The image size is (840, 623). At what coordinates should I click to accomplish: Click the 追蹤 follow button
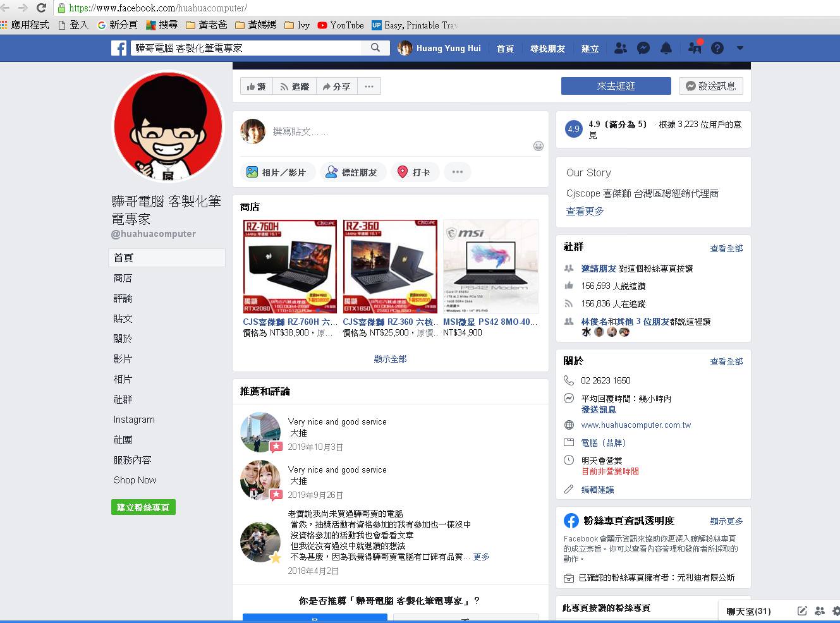pyautogui.click(x=295, y=87)
